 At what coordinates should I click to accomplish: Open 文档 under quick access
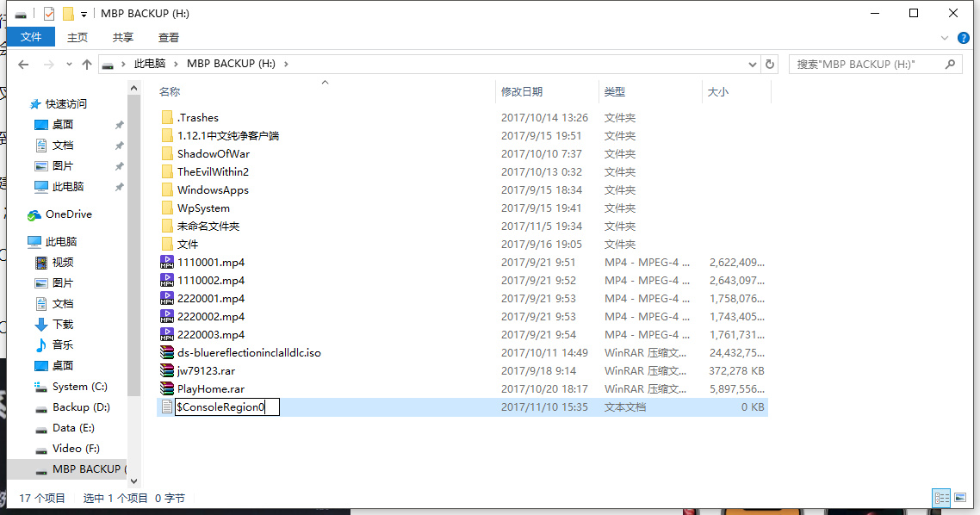click(x=63, y=145)
